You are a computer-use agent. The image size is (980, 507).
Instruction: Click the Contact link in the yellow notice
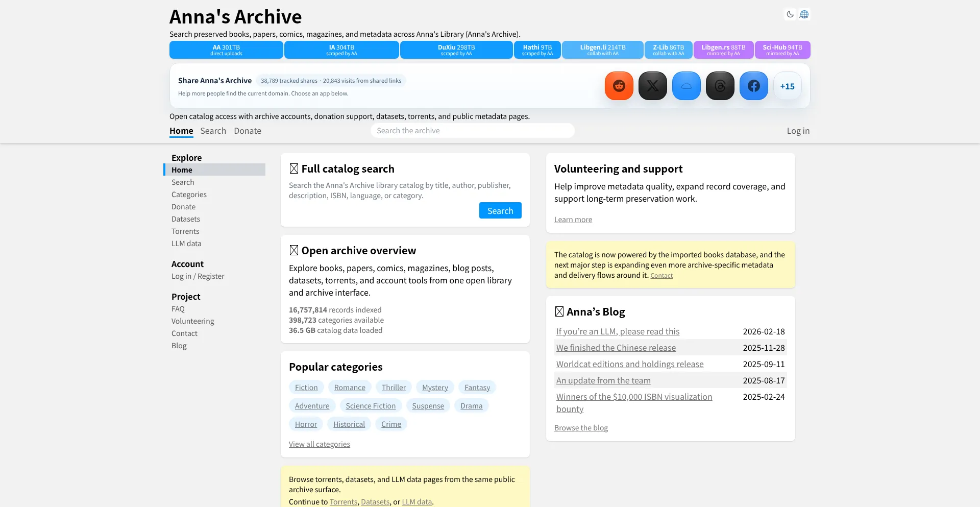click(x=661, y=276)
